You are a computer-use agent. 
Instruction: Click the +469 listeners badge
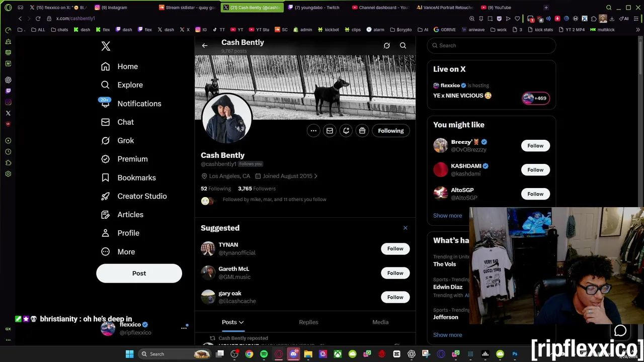coord(535,98)
